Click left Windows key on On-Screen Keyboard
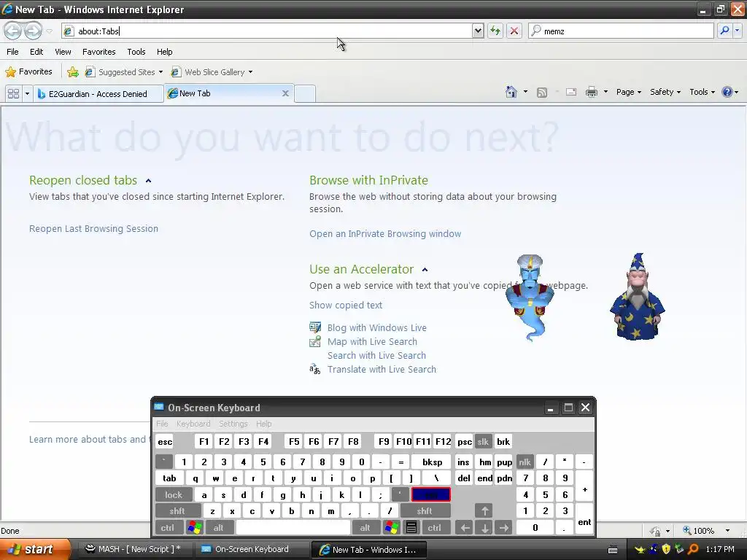Screen dimensions: 747x560 (195, 528)
